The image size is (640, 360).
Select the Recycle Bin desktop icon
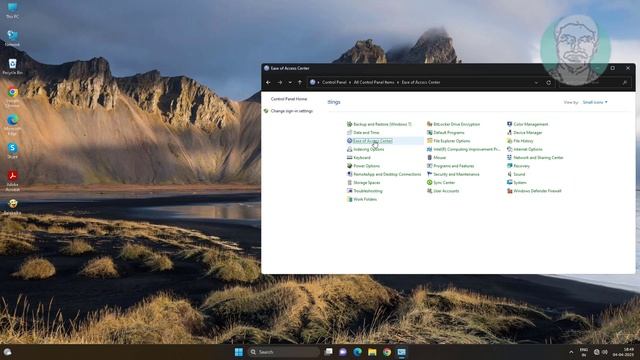12,67
